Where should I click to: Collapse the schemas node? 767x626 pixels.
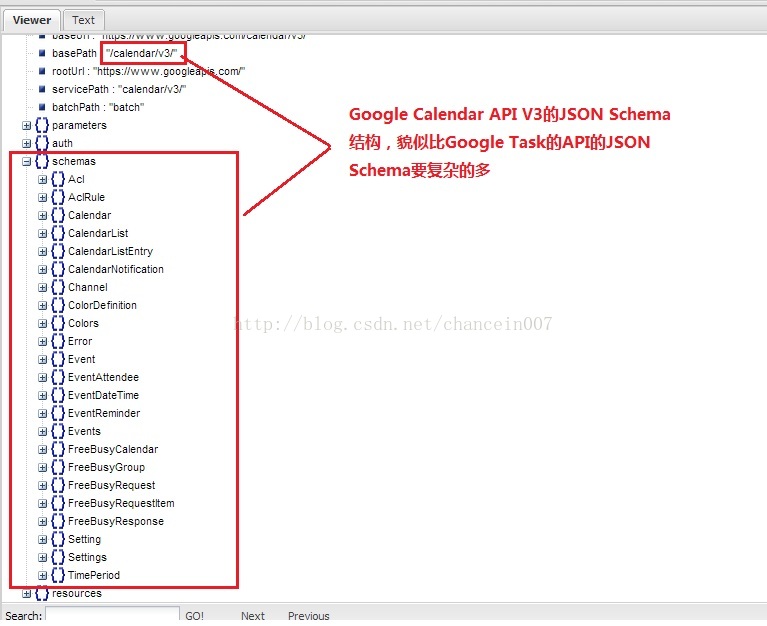26,162
